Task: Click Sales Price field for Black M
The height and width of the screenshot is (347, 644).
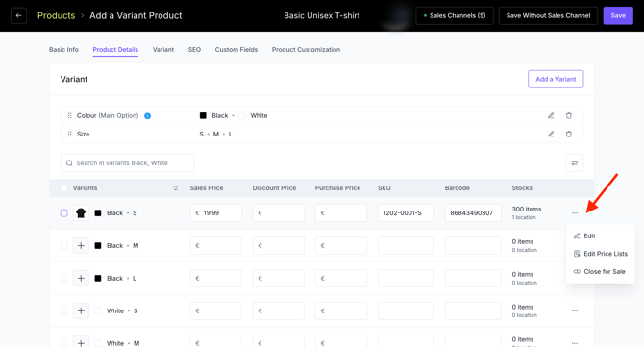Action: [215, 245]
